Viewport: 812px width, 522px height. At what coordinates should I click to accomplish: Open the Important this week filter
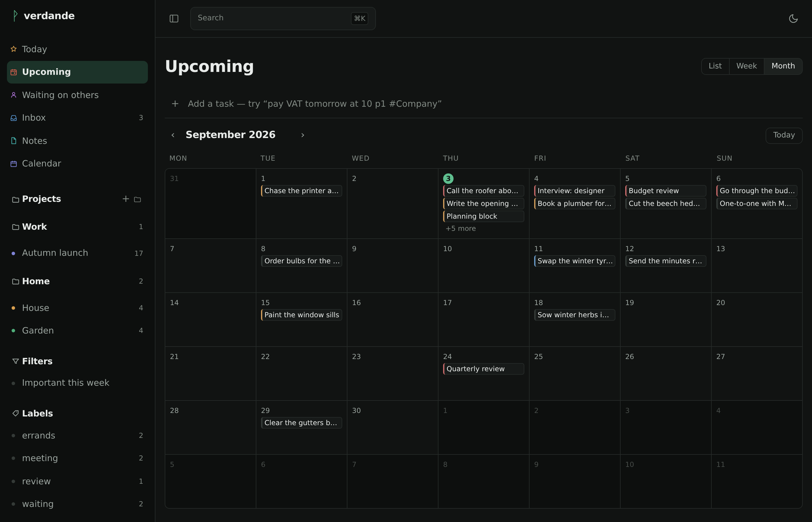click(x=77, y=383)
